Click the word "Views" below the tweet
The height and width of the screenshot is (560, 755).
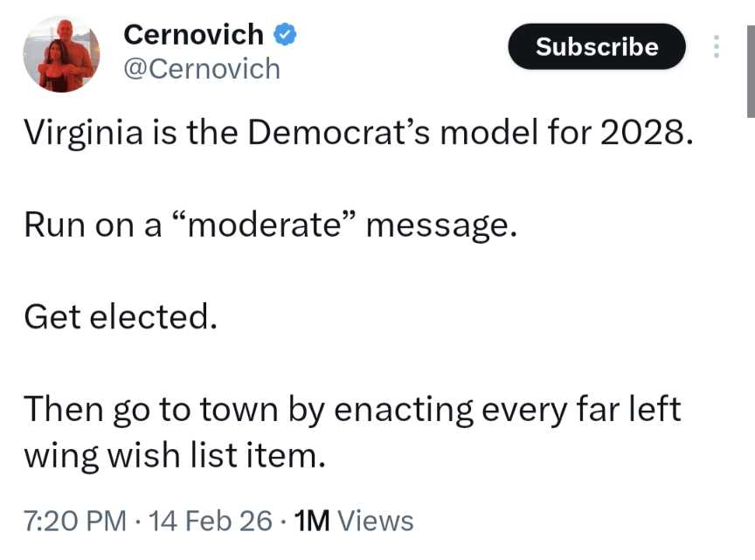click(x=375, y=521)
